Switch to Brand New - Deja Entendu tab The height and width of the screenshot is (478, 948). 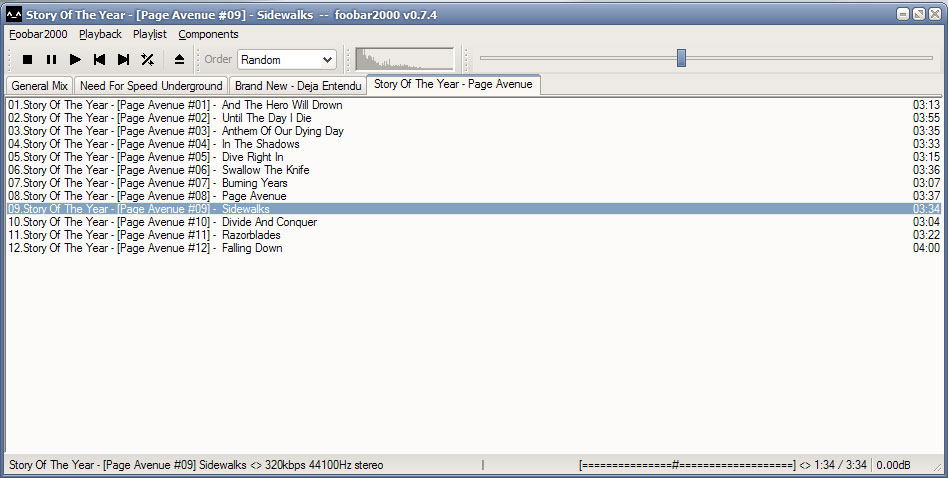click(x=298, y=86)
